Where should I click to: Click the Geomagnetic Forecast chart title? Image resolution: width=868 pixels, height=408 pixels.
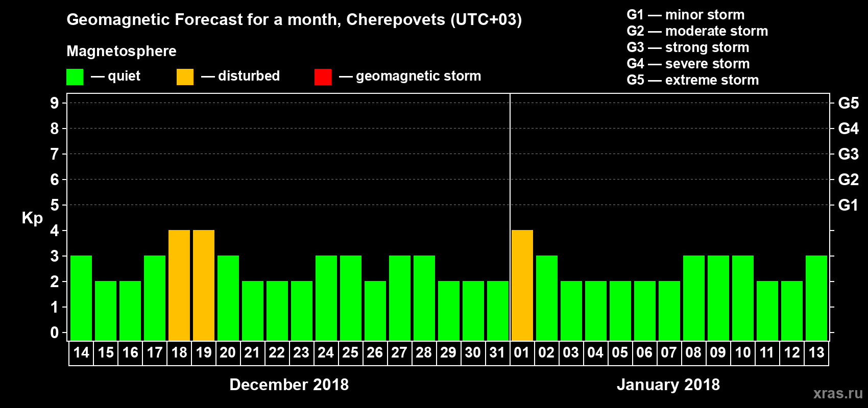pos(294,20)
